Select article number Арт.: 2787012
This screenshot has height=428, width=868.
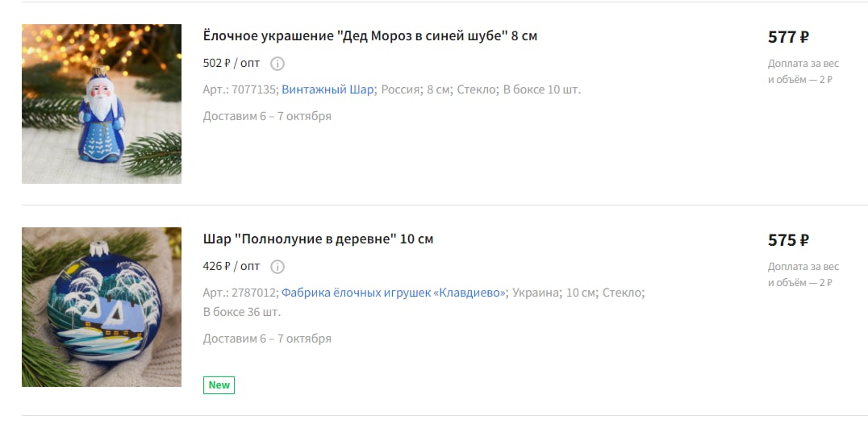(x=240, y=293)
